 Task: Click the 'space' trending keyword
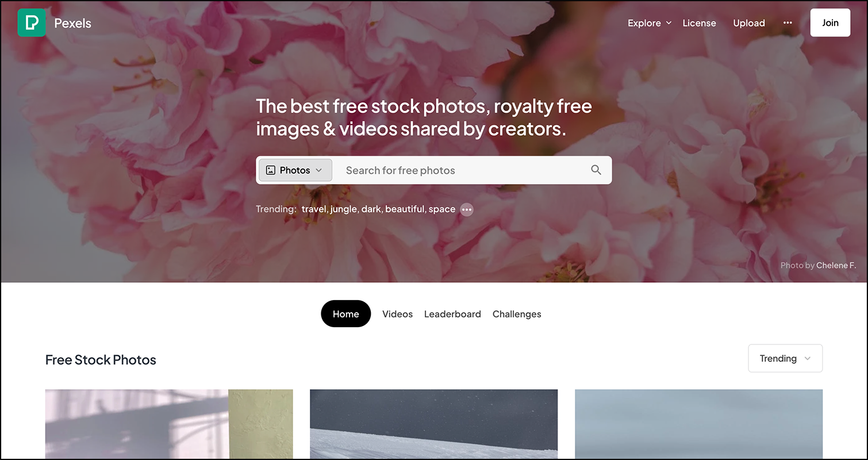(x=441, y=209)
